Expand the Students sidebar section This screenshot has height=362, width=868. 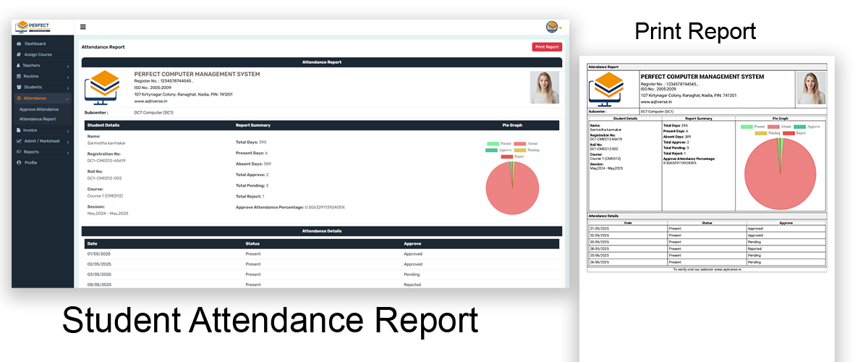pos(33,87)
